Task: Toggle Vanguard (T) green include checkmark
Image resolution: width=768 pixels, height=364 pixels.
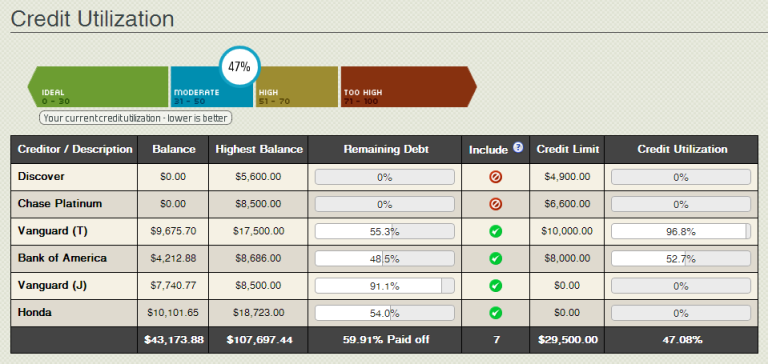Action: click(495, 231)
